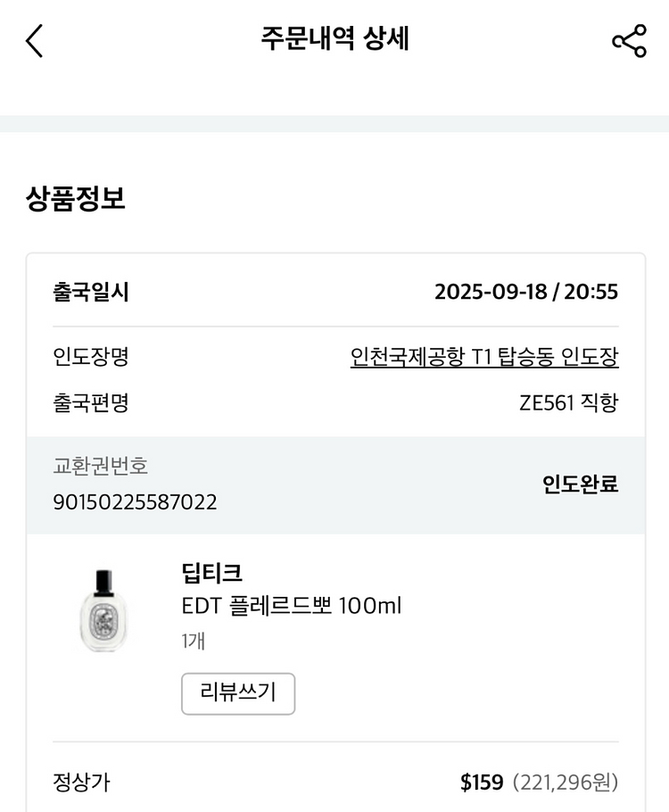Tap product name EDT 플레르드뽀 100ml
Image resolution: width=669 pixels, height=812 pixels.
[291, 606]
